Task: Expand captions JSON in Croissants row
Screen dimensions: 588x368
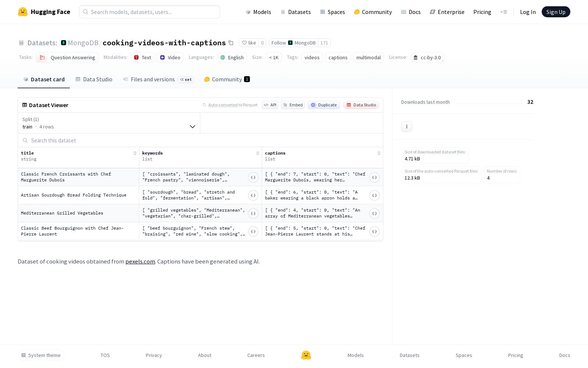Action: click(x=374, y=177)
